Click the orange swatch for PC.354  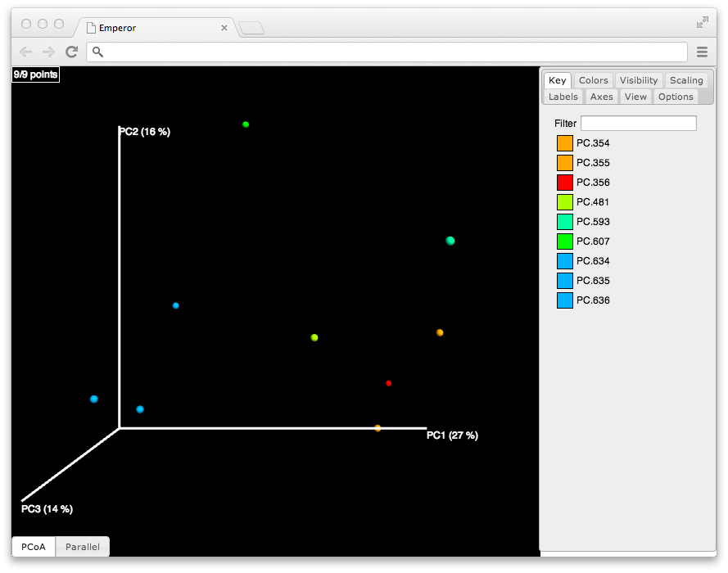[564, 143]
